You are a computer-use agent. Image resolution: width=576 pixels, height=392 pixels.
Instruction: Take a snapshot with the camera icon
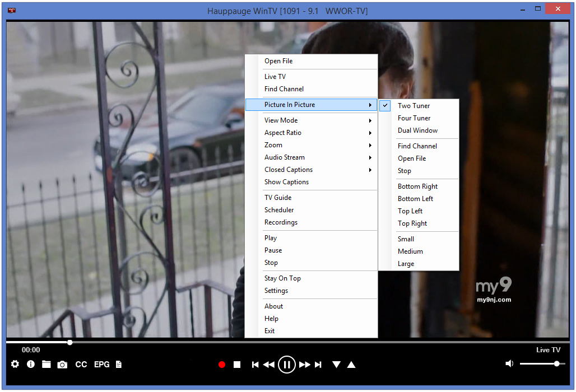pos(62,365)
